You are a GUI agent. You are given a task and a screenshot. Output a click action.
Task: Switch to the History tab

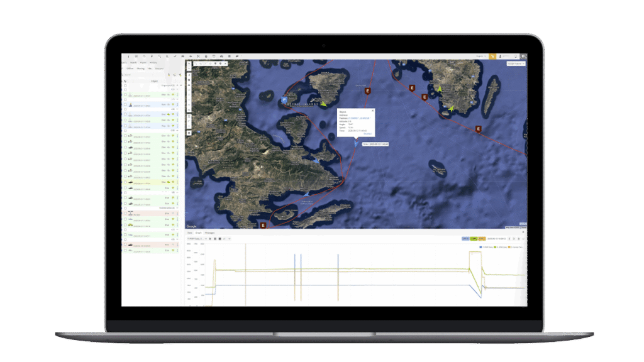[153, 63]
